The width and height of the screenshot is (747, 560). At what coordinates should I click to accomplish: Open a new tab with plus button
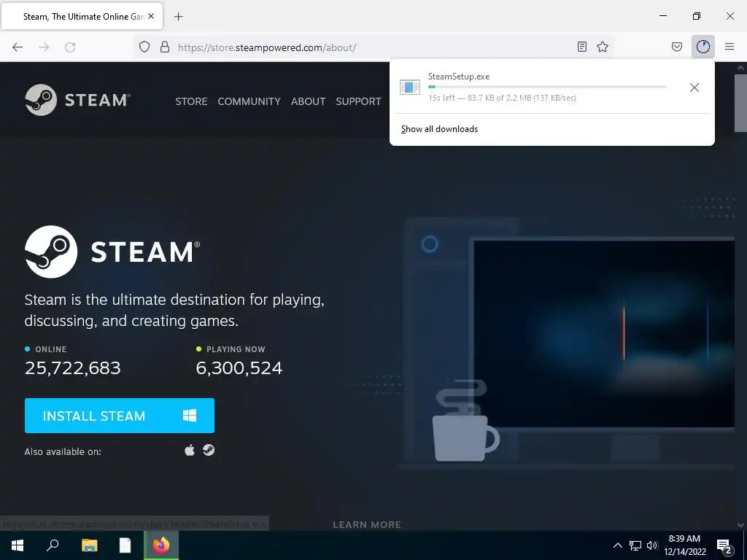click(x=179, y=17)
